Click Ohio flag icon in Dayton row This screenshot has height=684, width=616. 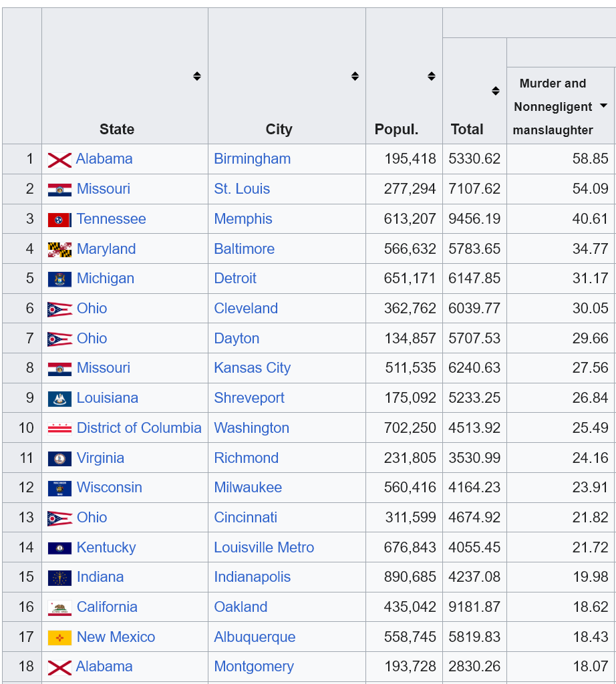[59, 339]
